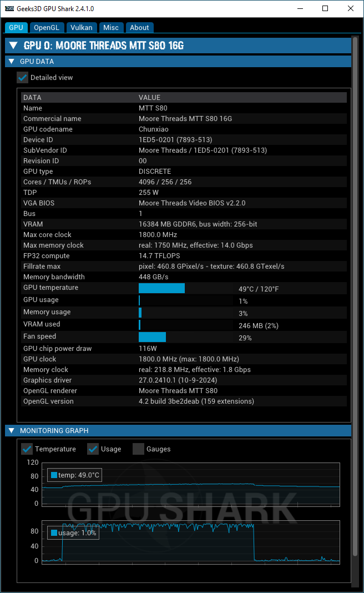Open the Vulkan tab
The width and height of the screenshot is (364, 593).
coord(81,28)
